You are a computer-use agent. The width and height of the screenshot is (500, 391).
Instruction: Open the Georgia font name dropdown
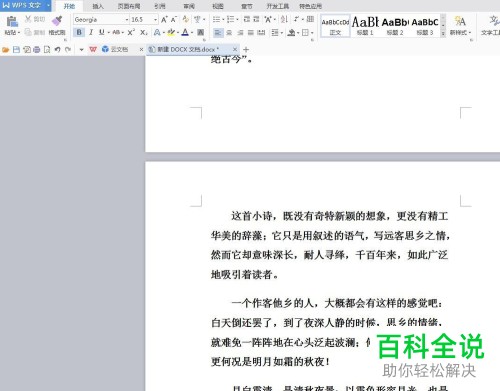pos(127,20)
